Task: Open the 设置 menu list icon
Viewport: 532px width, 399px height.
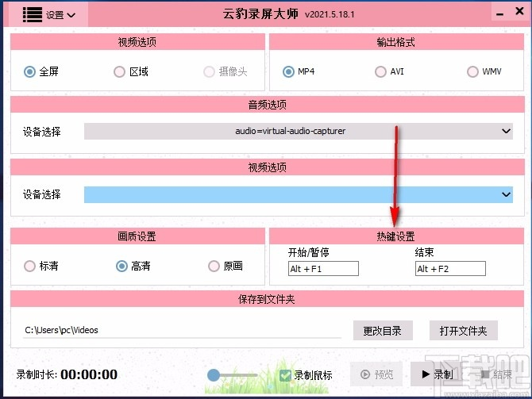Action: (33, 14)
